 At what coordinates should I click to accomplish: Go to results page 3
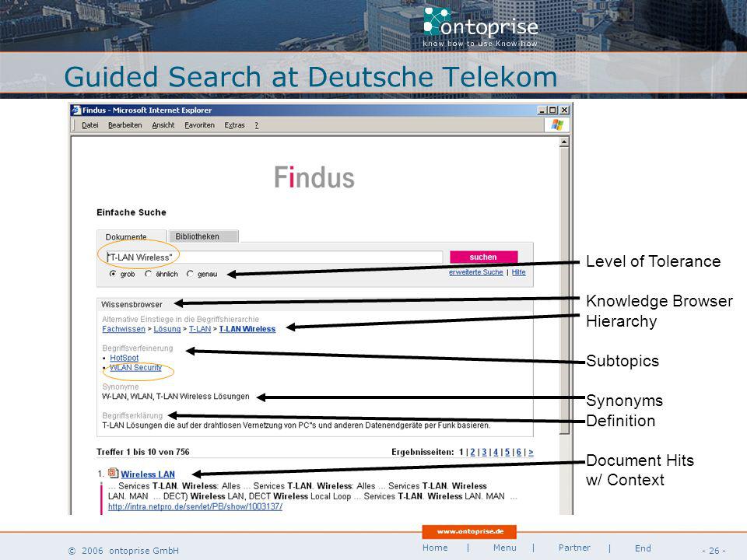pyautogui.click(x=484, y=452)
